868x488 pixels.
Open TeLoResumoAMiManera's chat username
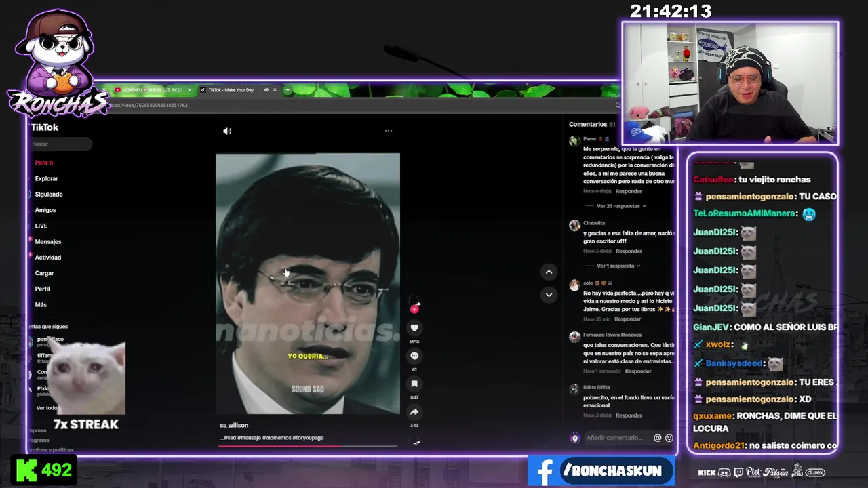coord(744,213)
